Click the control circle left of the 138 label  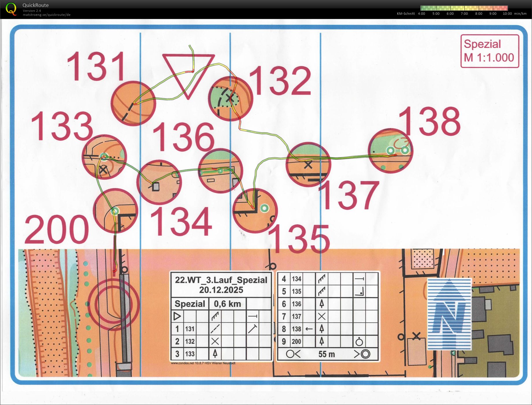tap(390, 151)
